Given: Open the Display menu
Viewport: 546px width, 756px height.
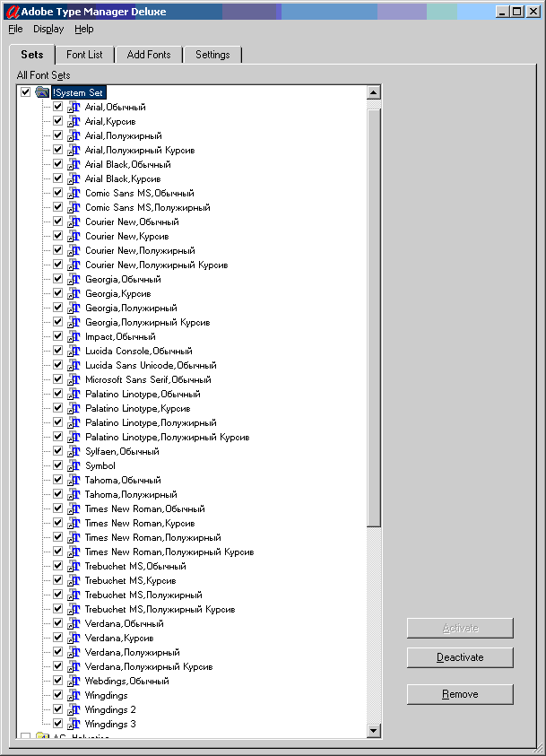Looking at the screenshot, I should pyautogui.click(x=48, y=29).
